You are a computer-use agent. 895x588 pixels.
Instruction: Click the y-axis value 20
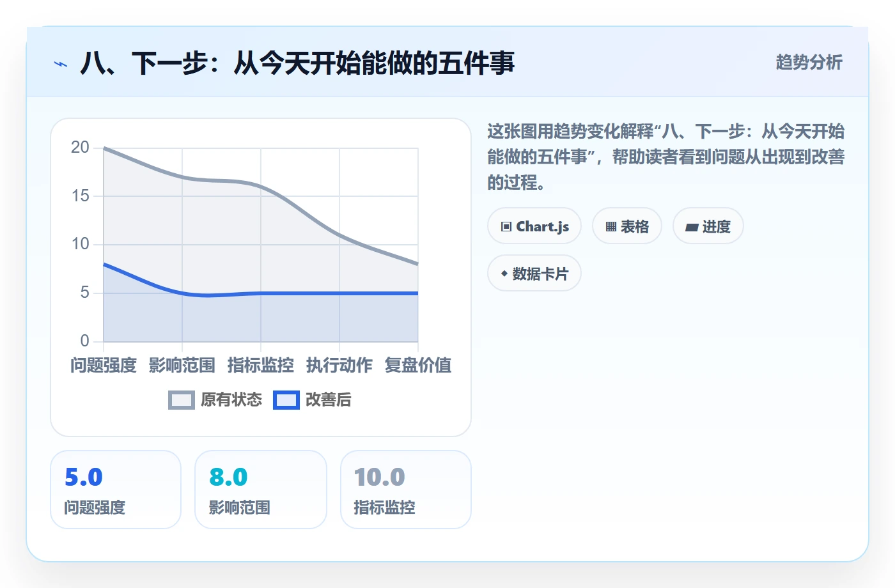(81, 148)
